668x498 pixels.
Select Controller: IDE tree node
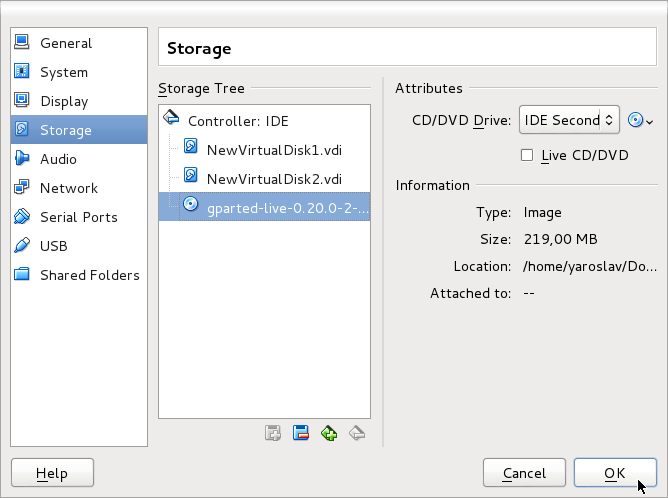pos(238,120)
